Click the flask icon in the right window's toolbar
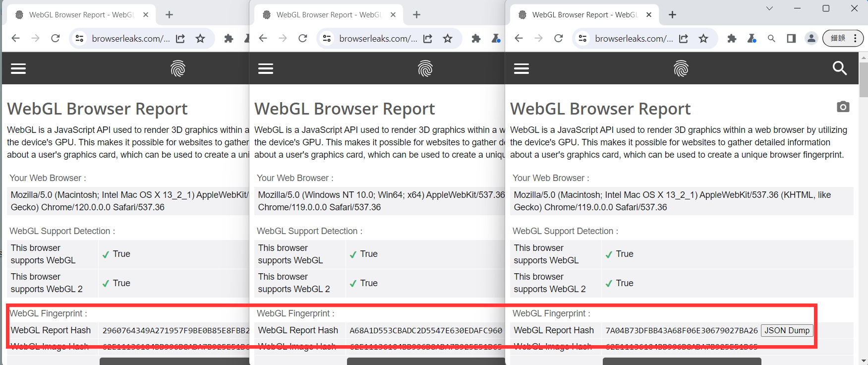868x365 pixels. coord(752,38)
